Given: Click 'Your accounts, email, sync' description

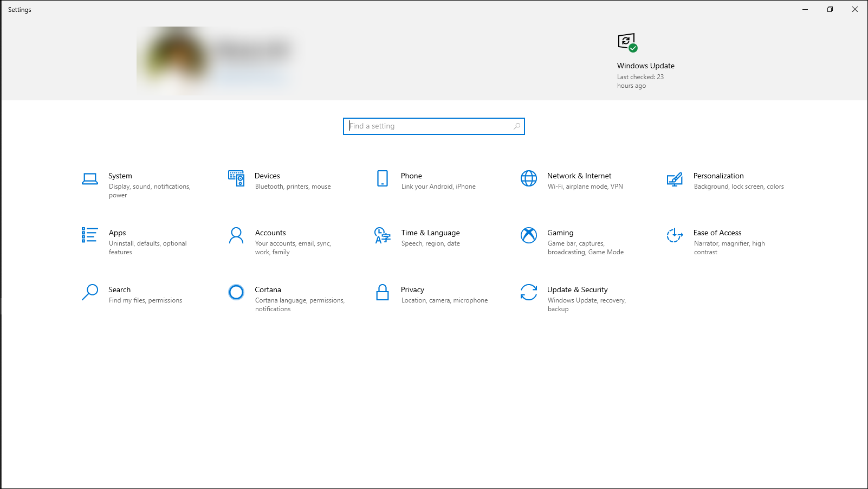Looking at the screenshot, I should click(293, 248).
